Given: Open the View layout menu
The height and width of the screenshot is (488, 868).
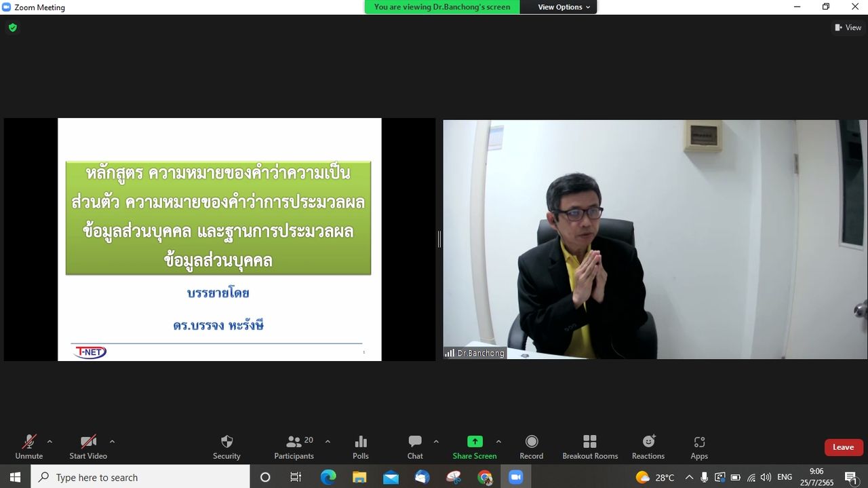Looking at the screenshot, I should (x=848, y=28).
